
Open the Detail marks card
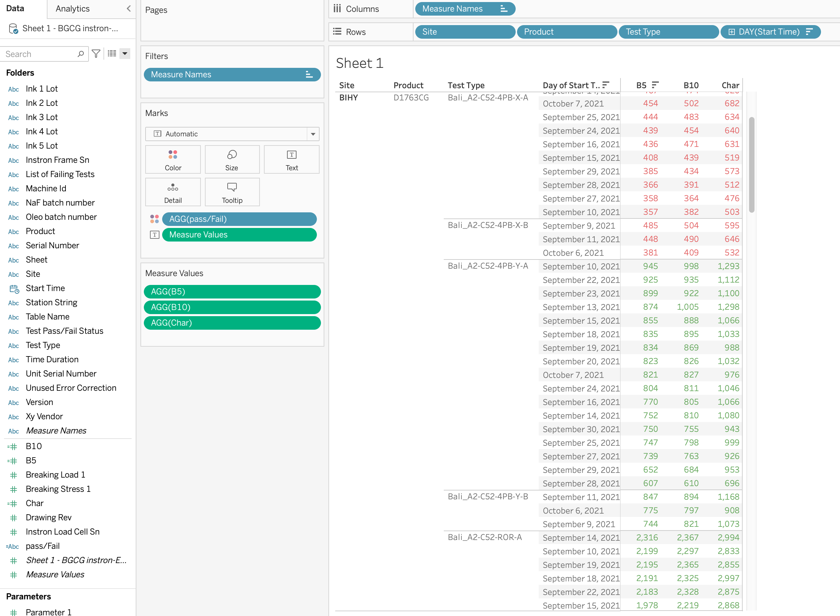(173, 192)
